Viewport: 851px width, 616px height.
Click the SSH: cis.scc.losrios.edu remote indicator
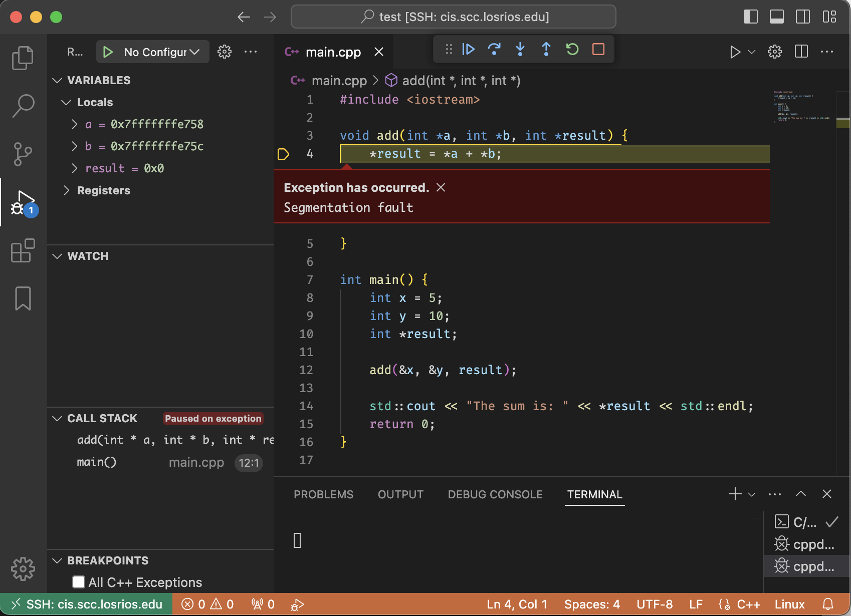pos(87,604)
